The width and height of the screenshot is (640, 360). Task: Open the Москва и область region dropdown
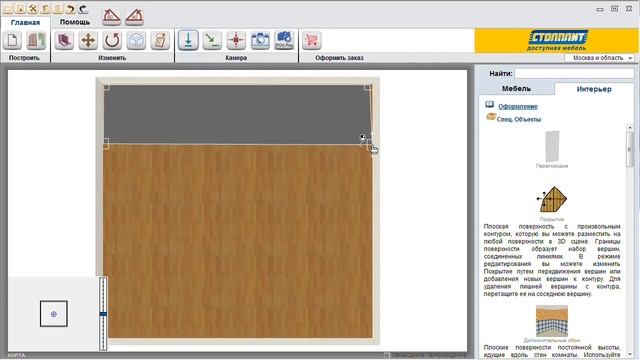[x=599, y=58]
